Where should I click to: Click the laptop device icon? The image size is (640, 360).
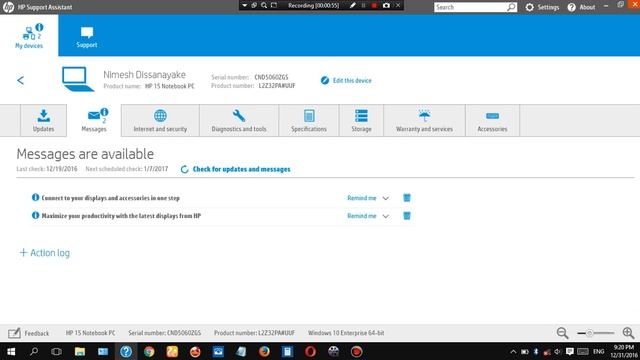[x=78, y=79]
